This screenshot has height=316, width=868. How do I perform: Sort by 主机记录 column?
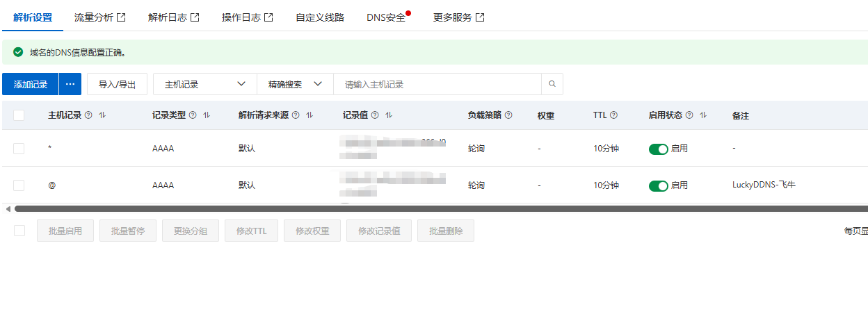102,115
